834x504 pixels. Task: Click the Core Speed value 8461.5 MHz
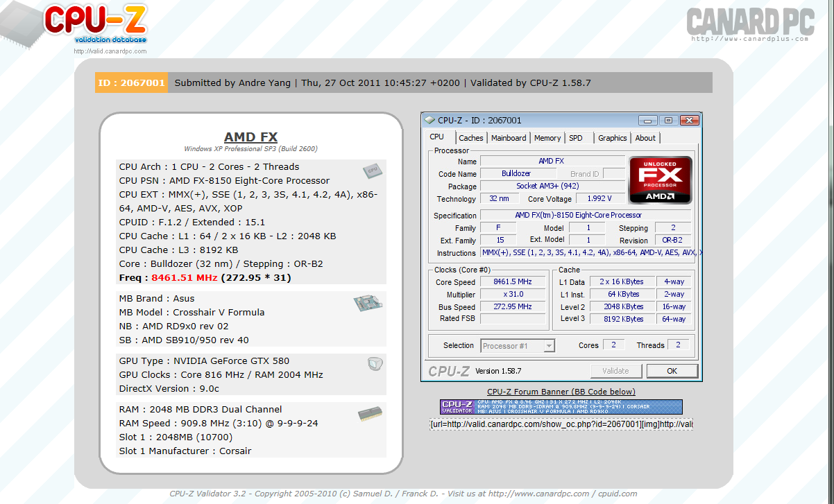(x=513, y=282)
